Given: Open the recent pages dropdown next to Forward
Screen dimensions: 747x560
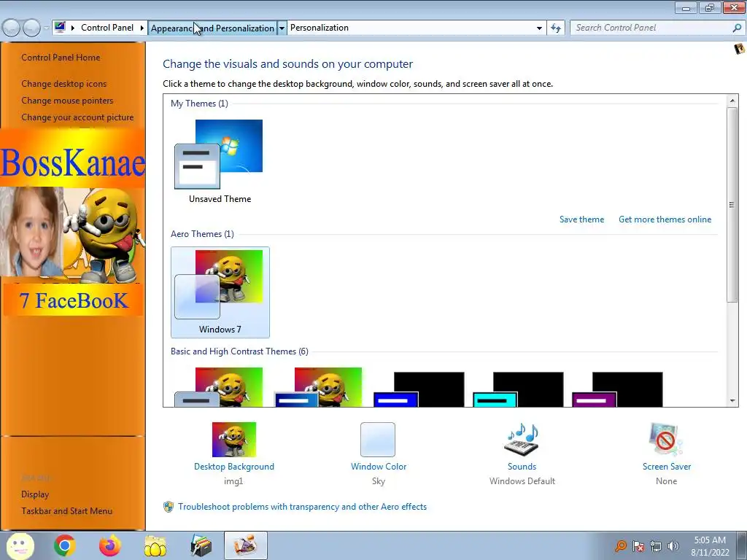Looking at the screenshot, I should tap(46, 28).
